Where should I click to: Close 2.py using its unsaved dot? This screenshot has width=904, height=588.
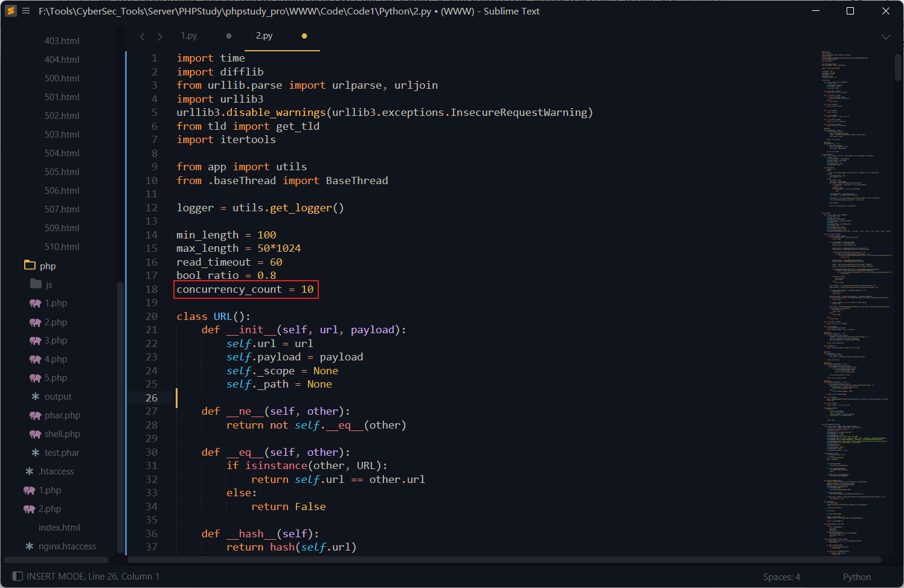(304, 36)
